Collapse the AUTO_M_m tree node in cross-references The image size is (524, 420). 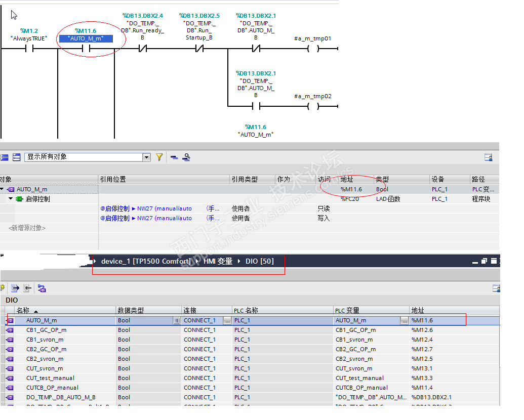[x=2, y=189]
